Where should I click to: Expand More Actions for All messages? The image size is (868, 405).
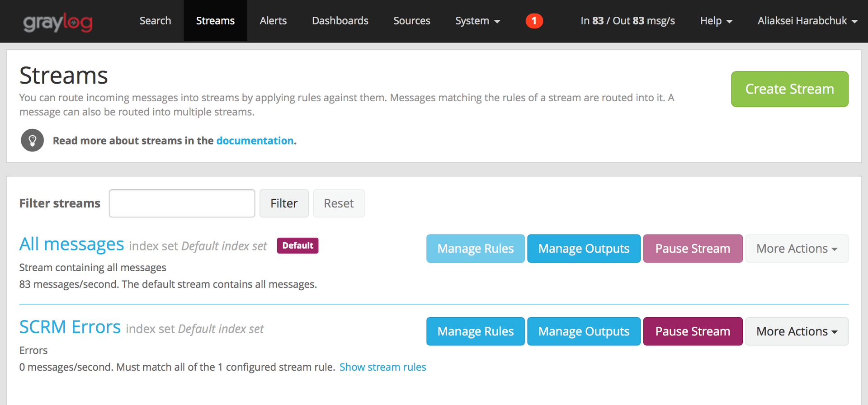coord(797,249)
